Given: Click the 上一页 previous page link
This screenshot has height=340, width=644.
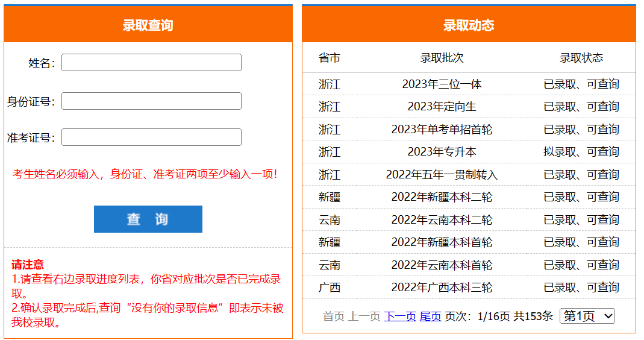Looking at the screenshot, I should click(364, 316).
